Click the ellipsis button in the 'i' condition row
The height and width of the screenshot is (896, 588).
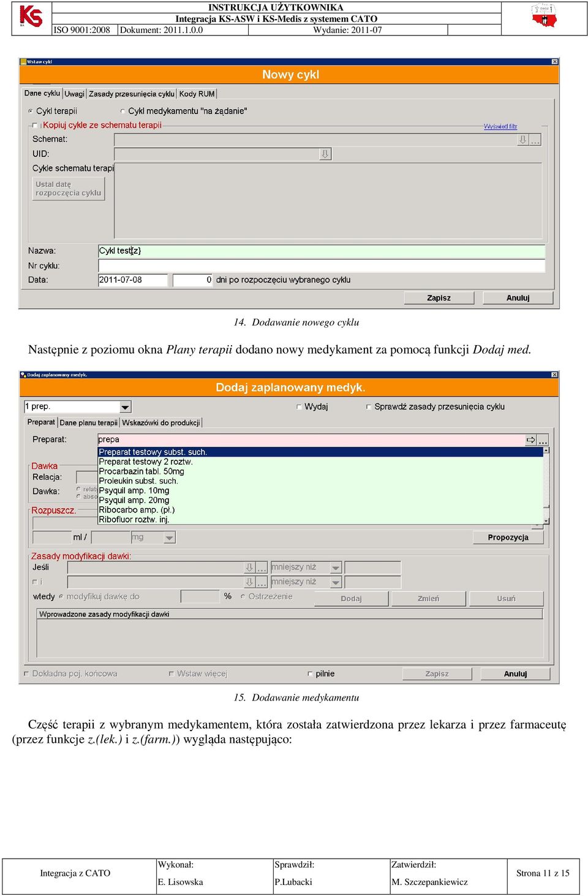tap(262, 582)
